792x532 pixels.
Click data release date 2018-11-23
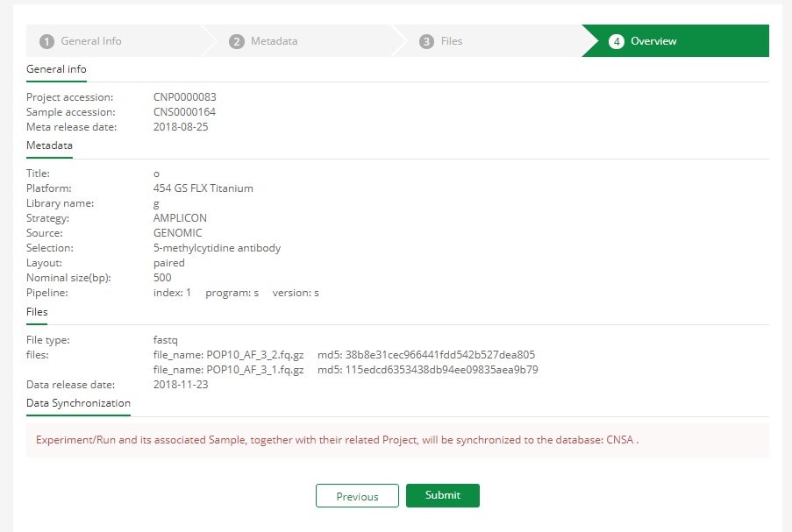(x=181, y=385)
